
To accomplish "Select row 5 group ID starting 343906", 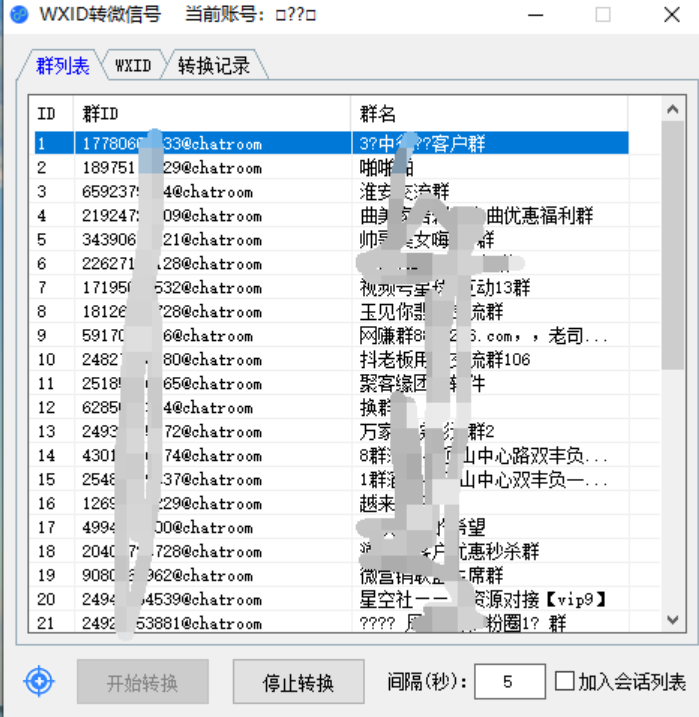I will pyautogui.click(x=331, y=239).
